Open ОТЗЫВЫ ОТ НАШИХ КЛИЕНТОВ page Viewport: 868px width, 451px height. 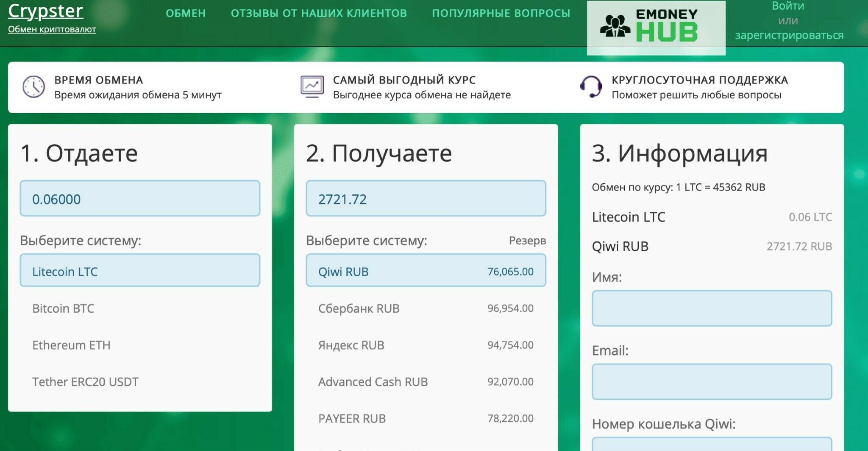click(x=319, y=13)
